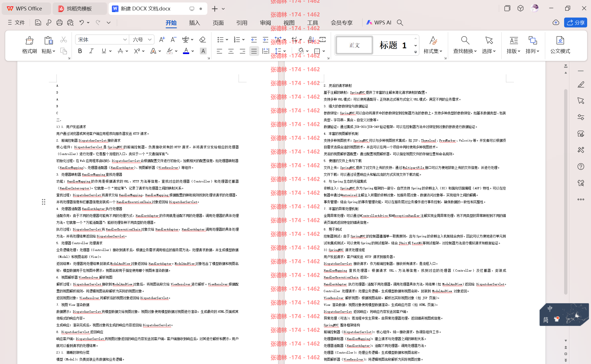This screenshot has height=364, width=591.
Task: Click the three dots more icon in sidebar
Action: [581, 199]
